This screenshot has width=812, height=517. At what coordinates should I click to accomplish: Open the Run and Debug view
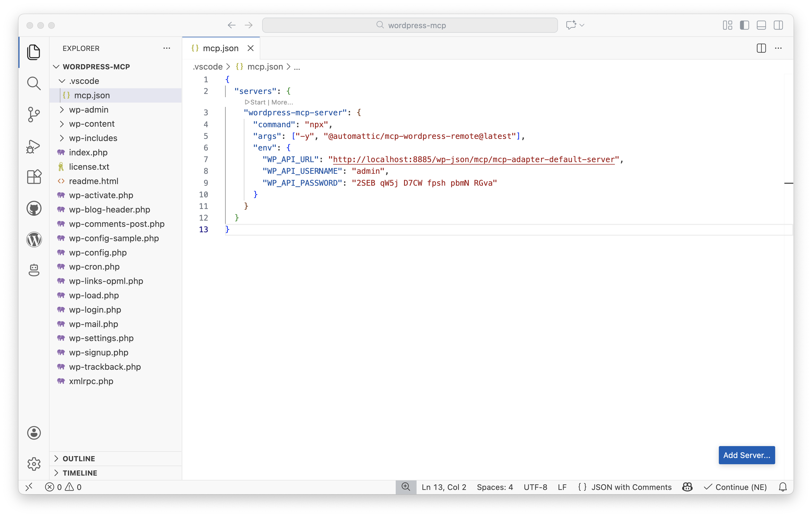[x=34, y=146]
